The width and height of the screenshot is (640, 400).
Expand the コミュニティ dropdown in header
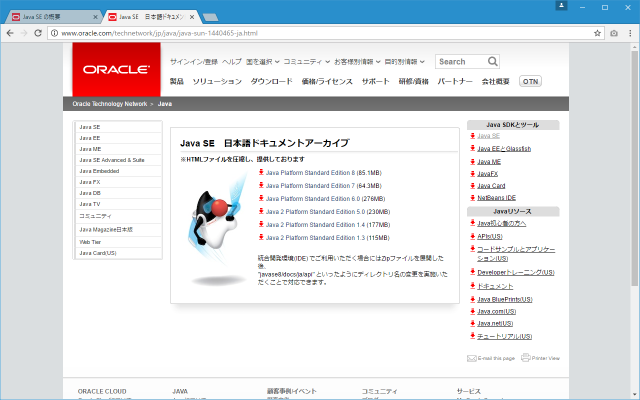point(307,62)
